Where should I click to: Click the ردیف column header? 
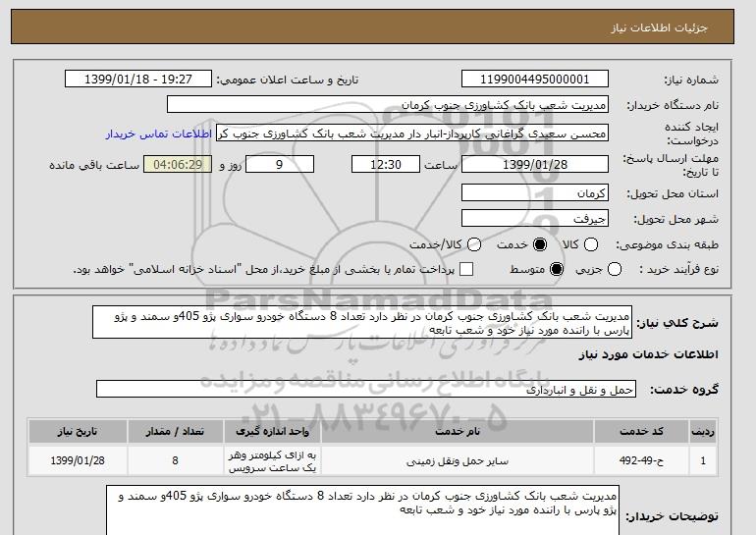tap(703, 431)
